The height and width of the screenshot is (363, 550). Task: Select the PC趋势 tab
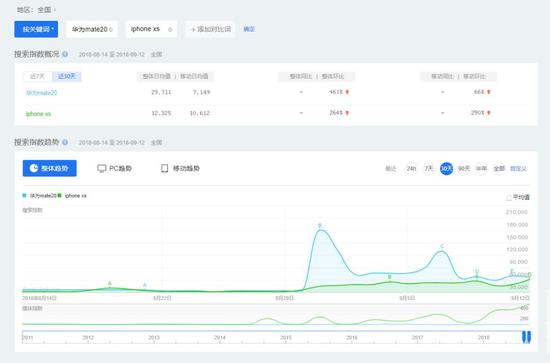click(114, 168)
